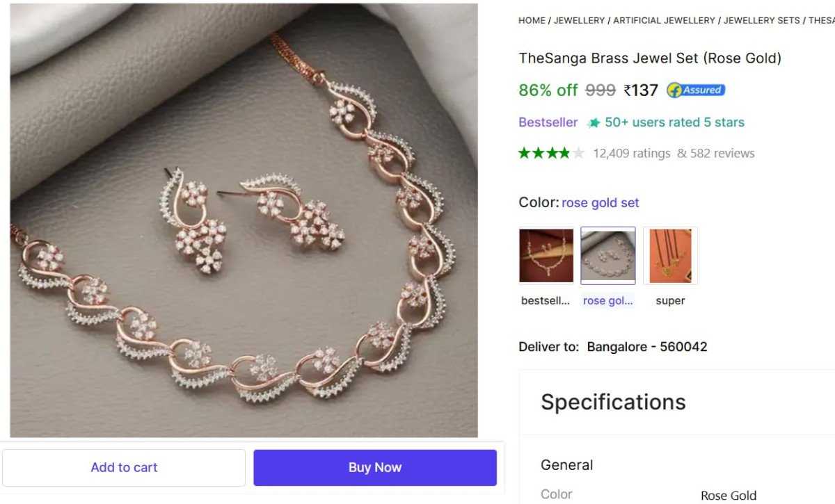This screenshot has height=504, width=835.
Task: Choose the rose gold variant thumbnail
Action: (608, 256)
